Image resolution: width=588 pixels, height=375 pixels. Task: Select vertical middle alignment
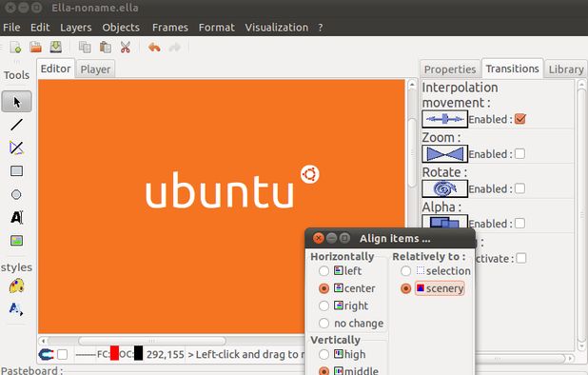[324, 371]
